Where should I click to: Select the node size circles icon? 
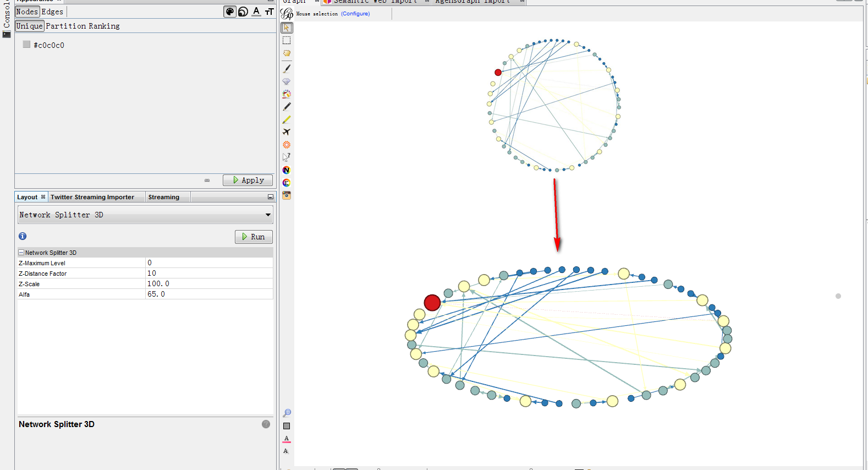243,12
